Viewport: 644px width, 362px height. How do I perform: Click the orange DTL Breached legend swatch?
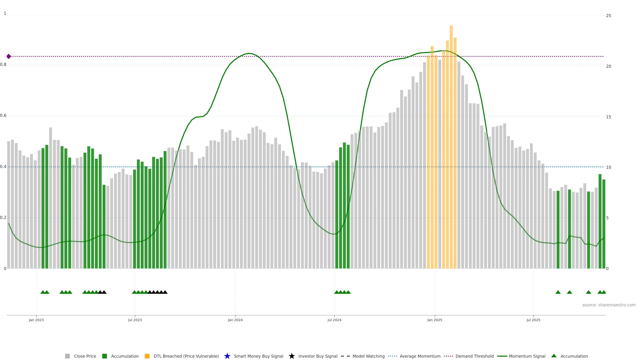coord(147,356)
